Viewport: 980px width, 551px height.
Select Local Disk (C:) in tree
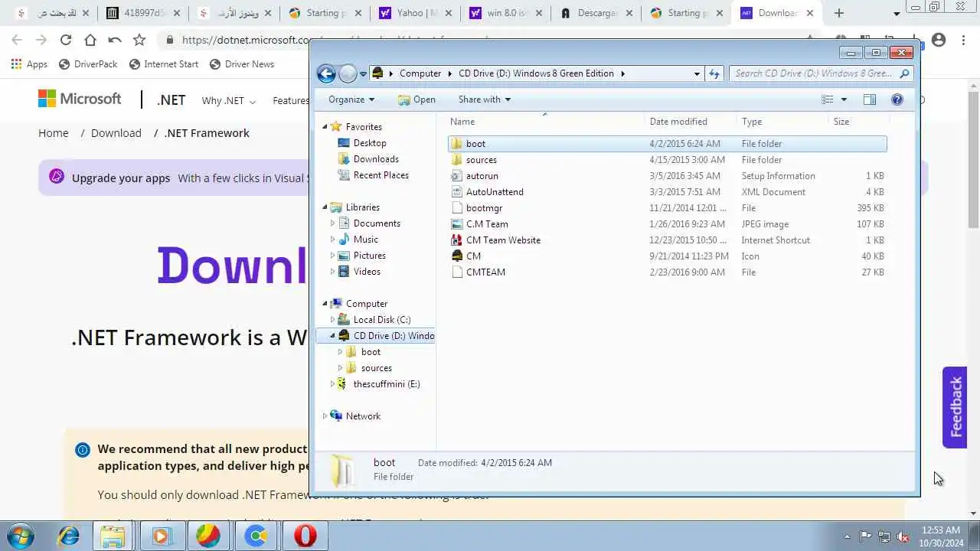coord(381,320)
